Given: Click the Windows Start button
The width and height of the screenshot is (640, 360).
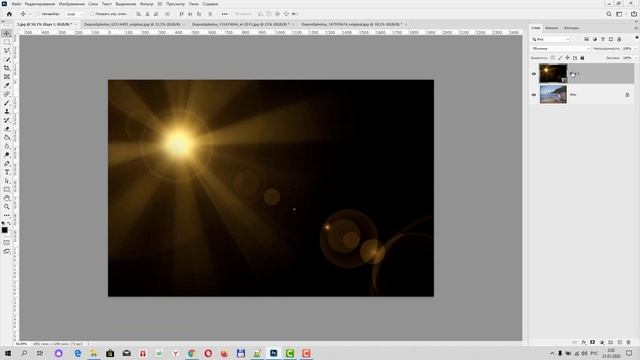Looking at the screenshot, I should tap(7, 353).
